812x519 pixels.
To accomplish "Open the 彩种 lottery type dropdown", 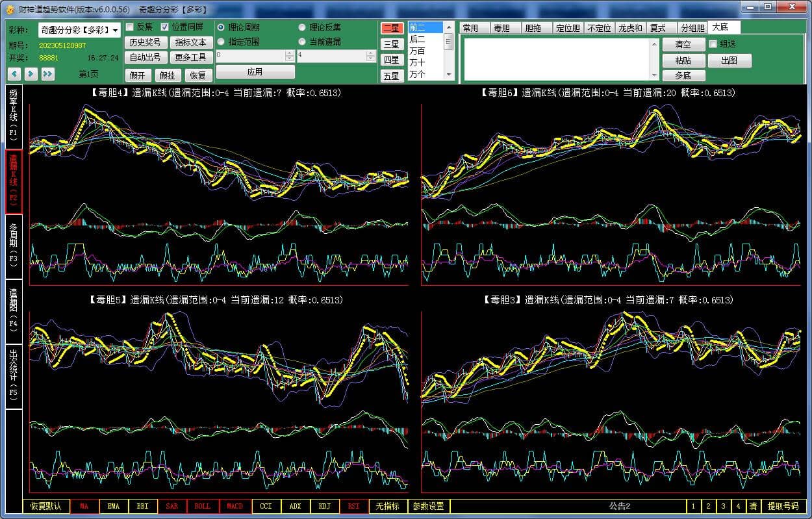I will point(116,30).
